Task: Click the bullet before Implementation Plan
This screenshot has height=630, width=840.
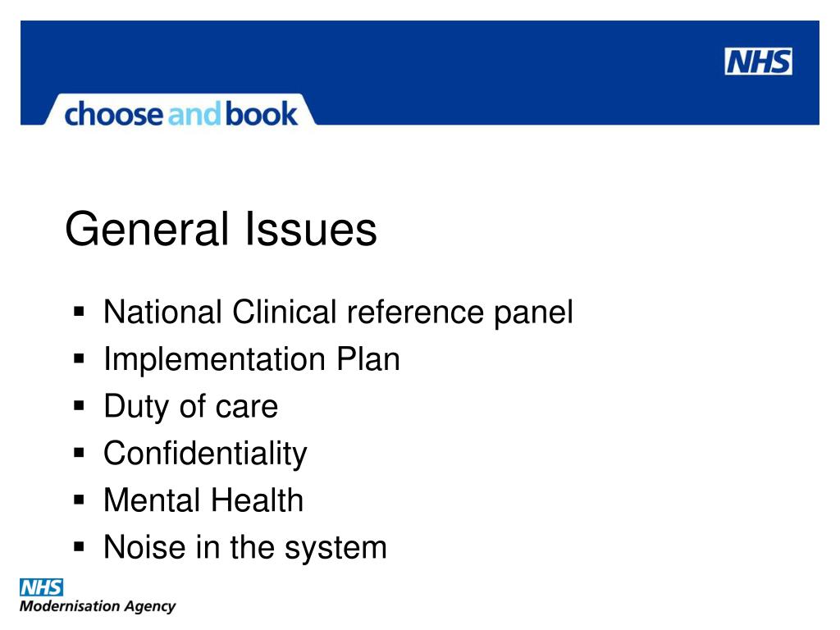Action: tap(79, 358)
